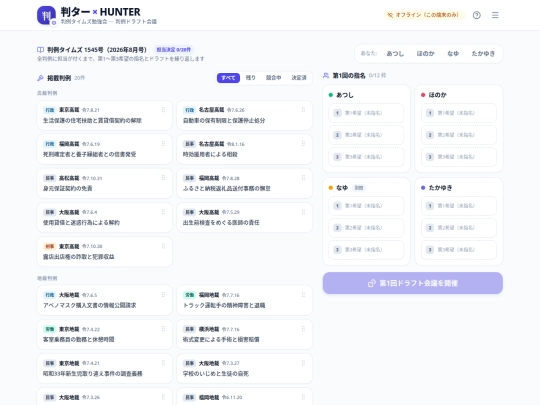Select ほのか's 第2希望 nomination slot
This screenshot has width=540, height=405.
pos(459,135)
